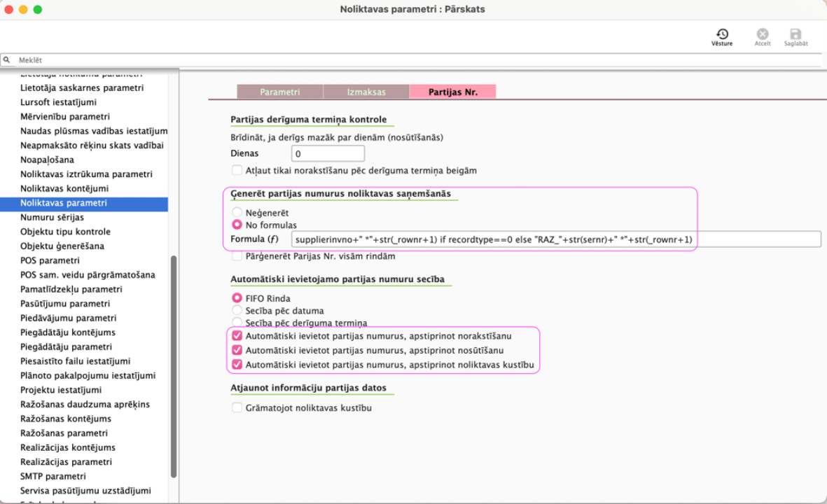The image size is (827, 504).
Task: Enable Pārģenerēt Parijas Nr. visām rindām
Action: (237, 256)
